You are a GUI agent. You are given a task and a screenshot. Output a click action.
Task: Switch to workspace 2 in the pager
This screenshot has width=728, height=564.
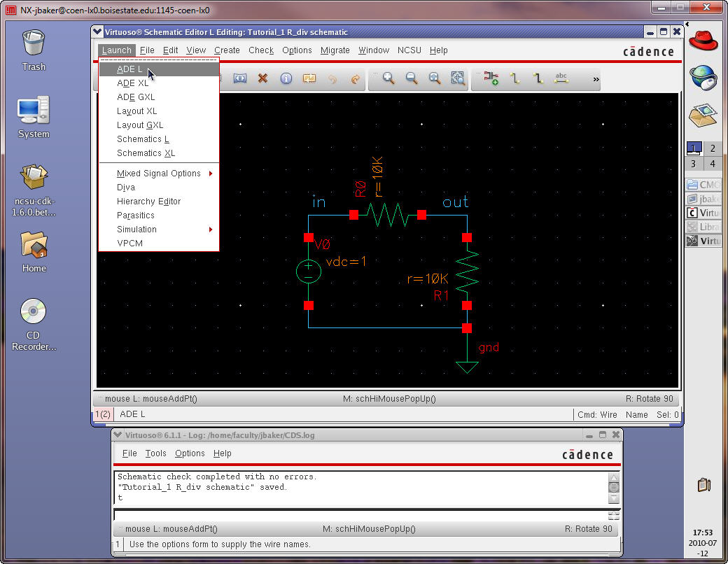click(x=713, y=148)
